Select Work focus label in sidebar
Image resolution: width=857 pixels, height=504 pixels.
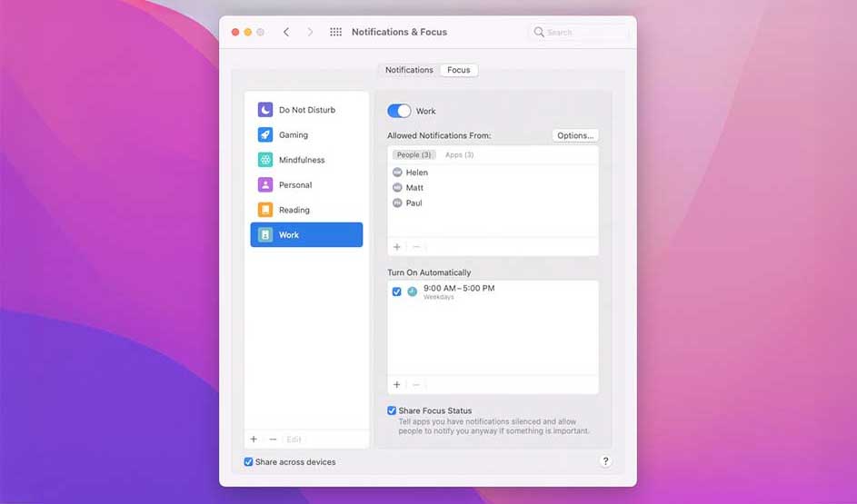289,235
